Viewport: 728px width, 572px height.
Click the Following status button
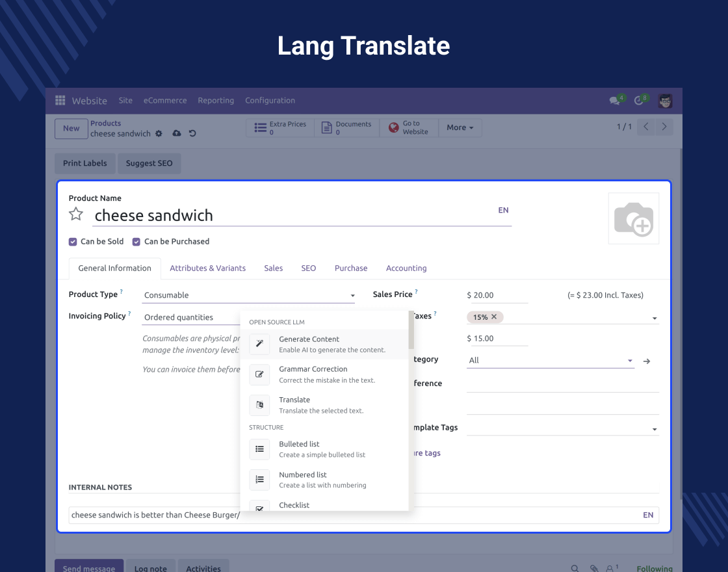(654, 568)
